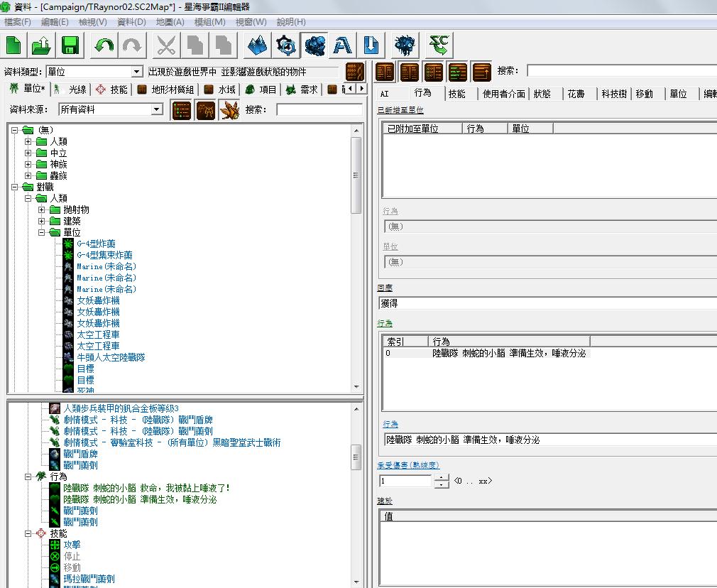Screen dimensions: 717x588
Task: Toggle the tree list view button
Action: click(182, 110)
